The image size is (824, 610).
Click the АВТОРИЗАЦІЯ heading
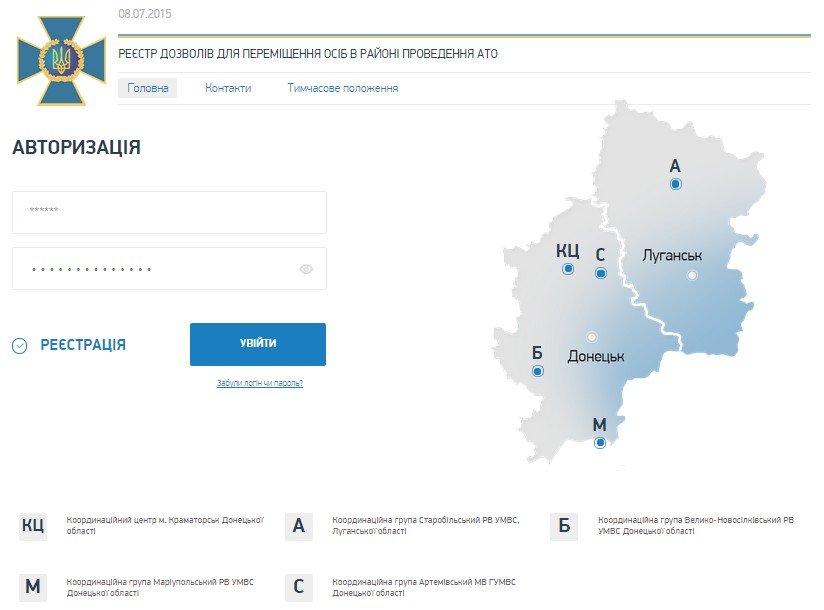tap(77, 147)
